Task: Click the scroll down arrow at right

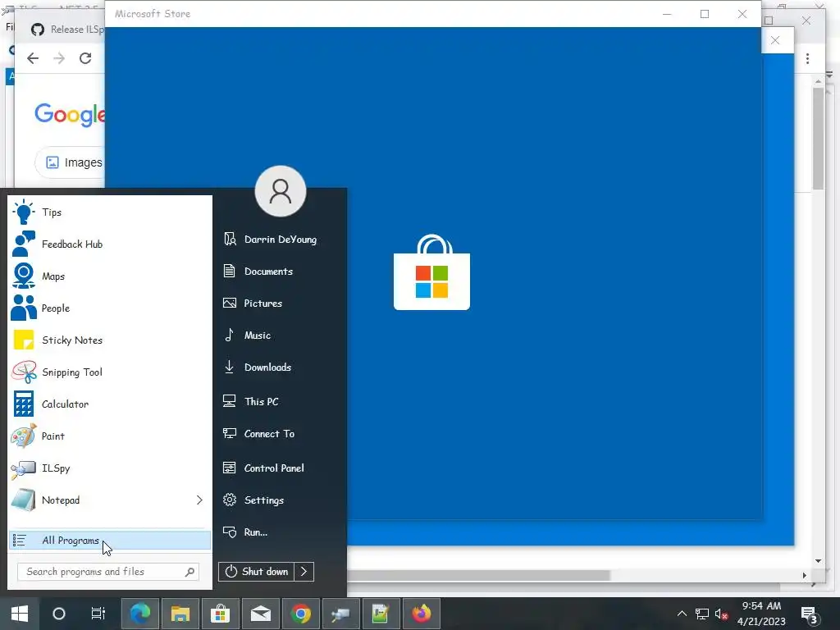Action: [818, 561]
